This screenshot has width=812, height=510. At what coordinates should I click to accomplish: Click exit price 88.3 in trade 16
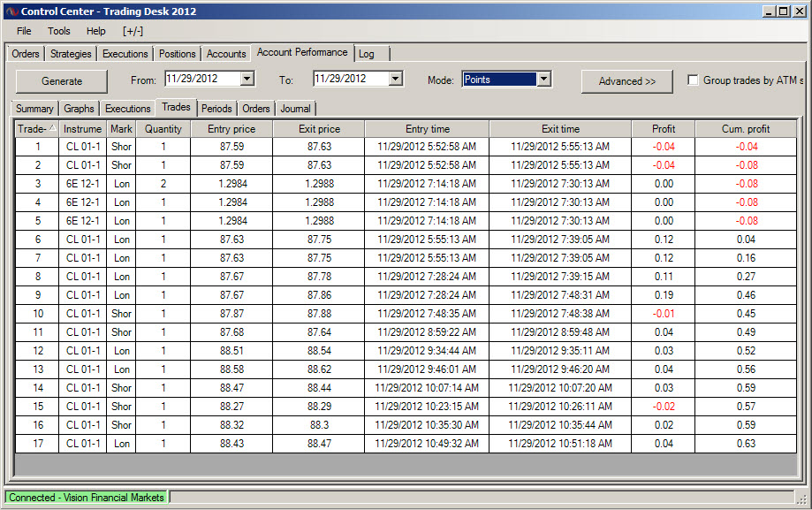319,425
